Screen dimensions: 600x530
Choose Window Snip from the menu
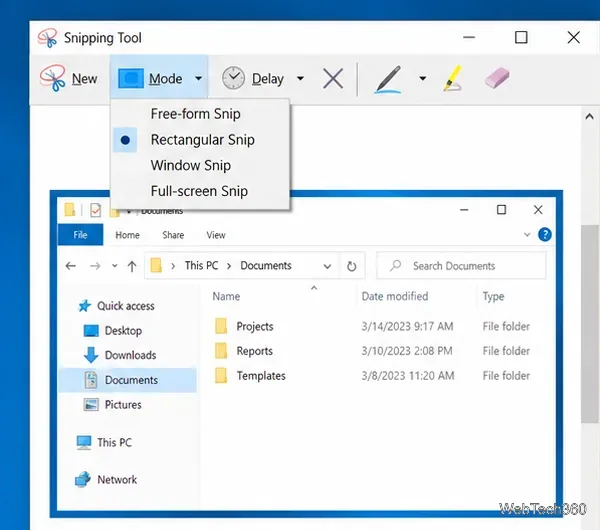coord(200,165)
